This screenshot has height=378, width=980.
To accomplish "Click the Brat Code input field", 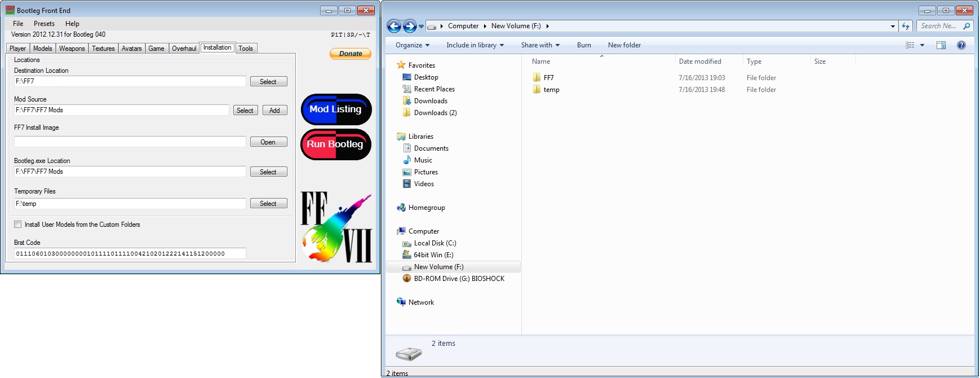I will point(130,253).
